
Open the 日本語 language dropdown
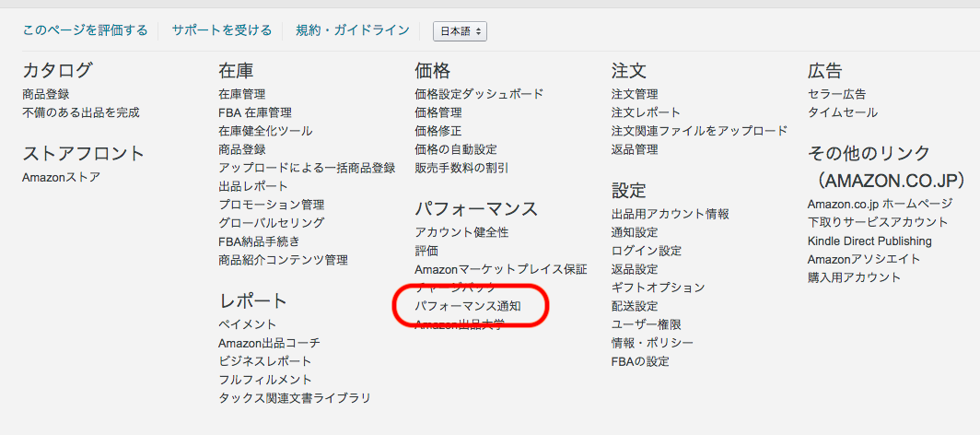coord(460,31)
